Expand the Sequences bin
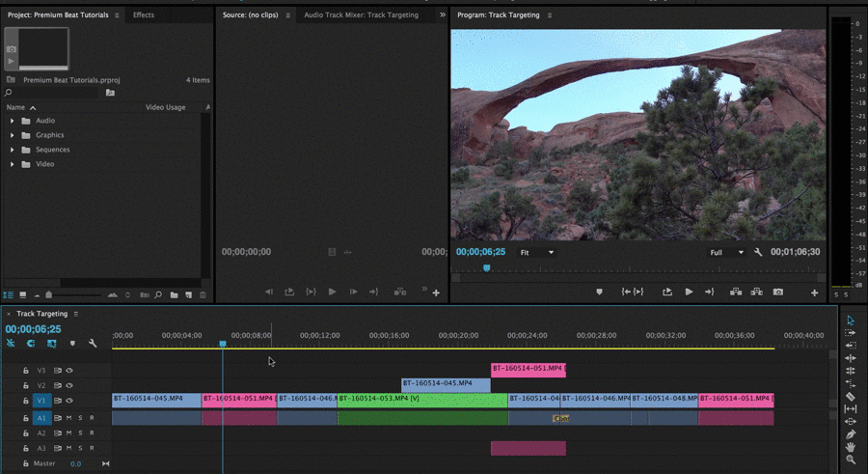Screen dimensions: 868x474 pos(13,150)
